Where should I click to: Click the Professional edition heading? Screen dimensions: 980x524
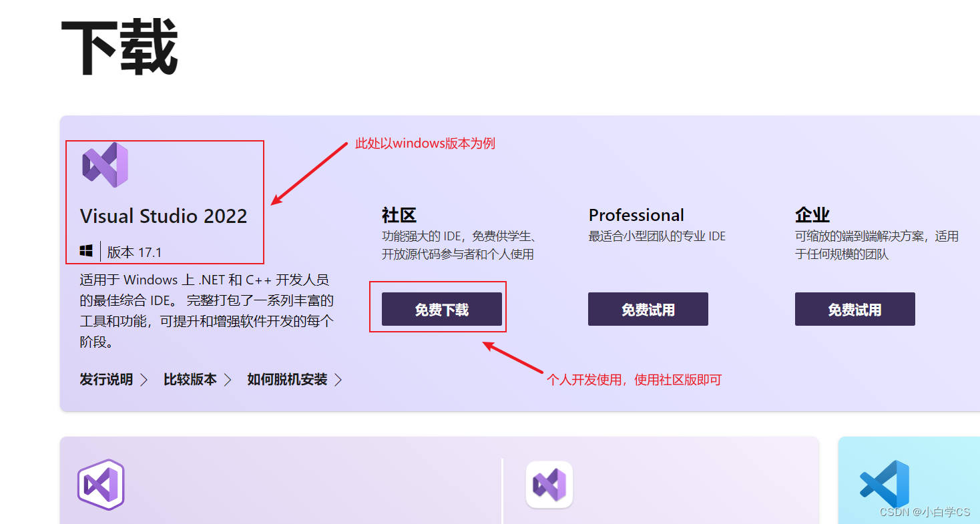click(636, 215)
